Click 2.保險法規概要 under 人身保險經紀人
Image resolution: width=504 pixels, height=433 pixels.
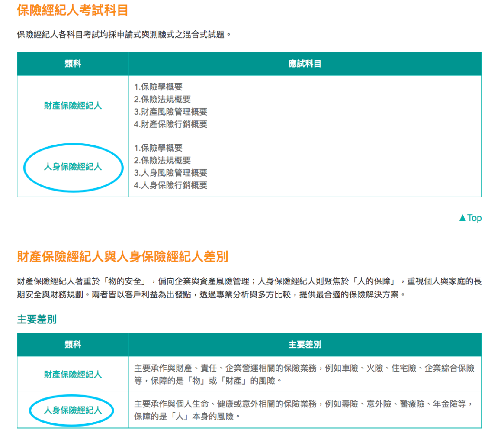coord(162,161)
